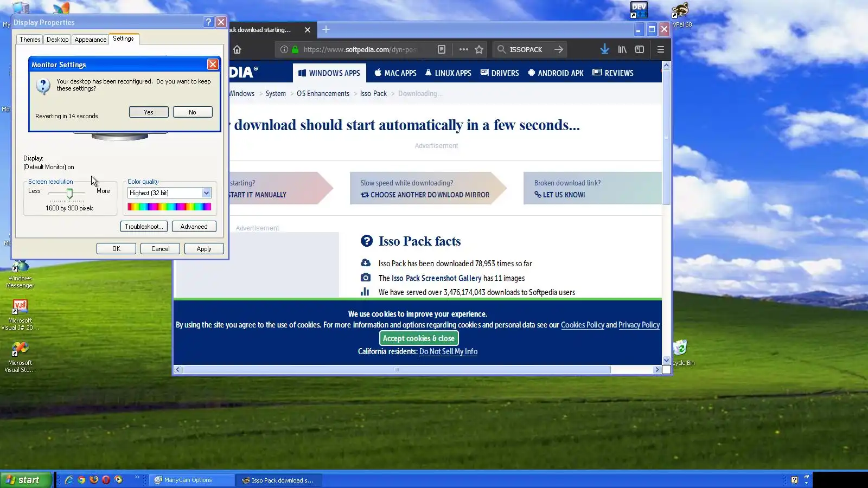This screenshot has height=488, width=868.
Task: Click the Firefox home icon
Action: [x=237, y=49]
